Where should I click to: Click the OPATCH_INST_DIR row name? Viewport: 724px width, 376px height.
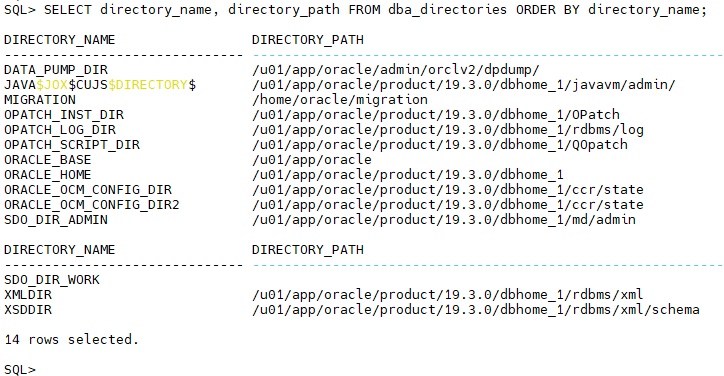coord(64,115)
